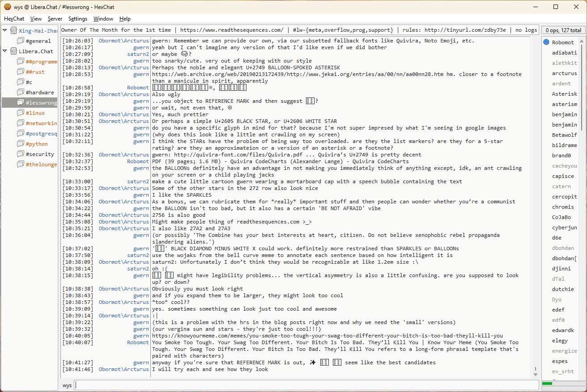The image size is (587, 392).
Task: Click the channel icon beside #thelounge
Action: pos(21,164)
